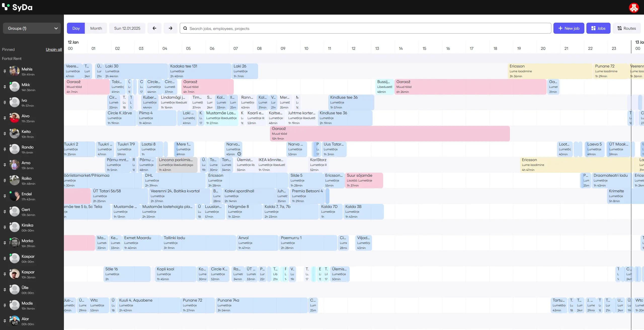Click pin icon beside Ülle
Image resolution: width=644 pixels, height=330 pixels.
tap(5, 290)
